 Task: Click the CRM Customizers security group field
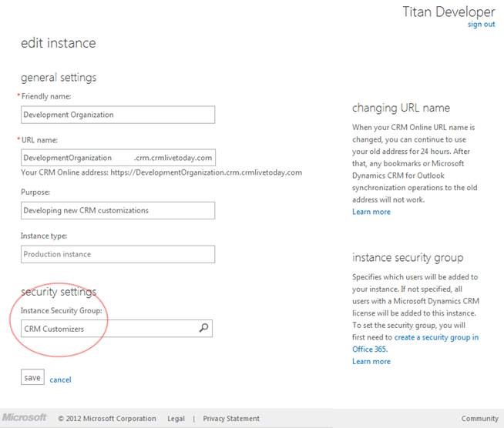[108, 329]
